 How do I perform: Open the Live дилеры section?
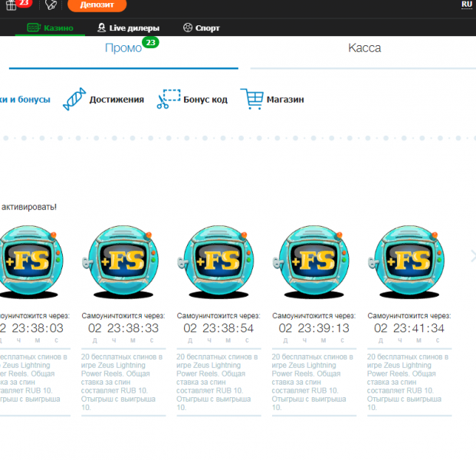tap(128, 28)
